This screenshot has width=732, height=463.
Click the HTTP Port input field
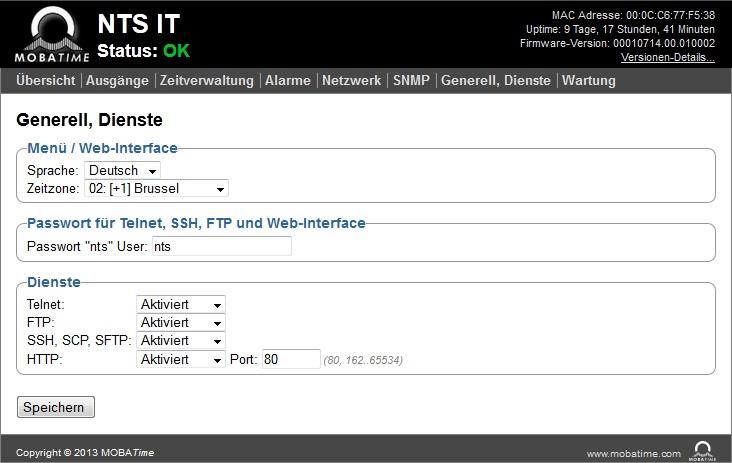291,359
